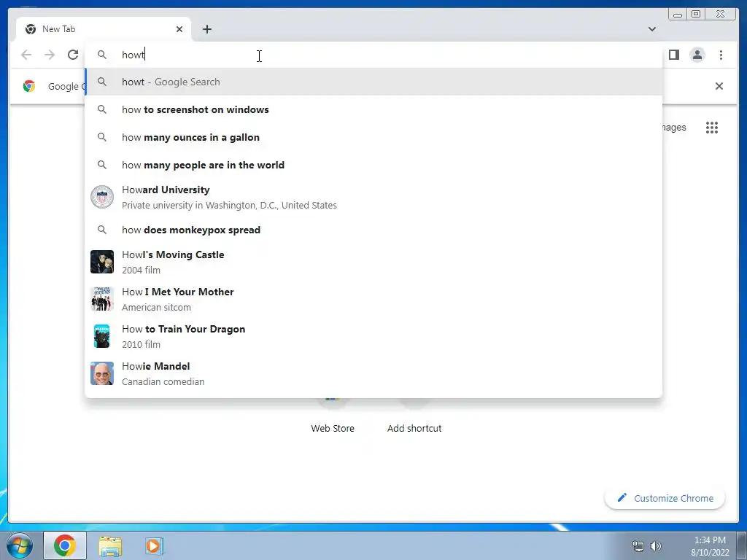
Task: Choose 'how does monkeypox spread' suggestion
Action: pyautogui.click(x=373, y=230)
